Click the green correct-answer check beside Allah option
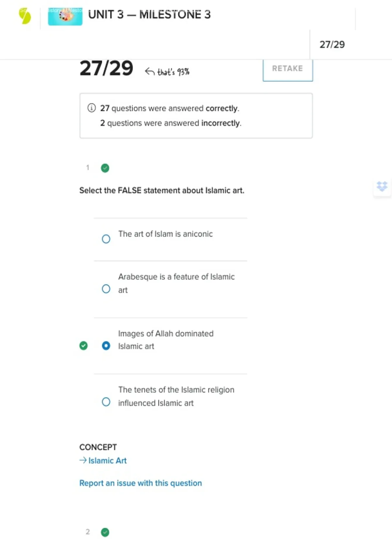 [x=84, y=346]
